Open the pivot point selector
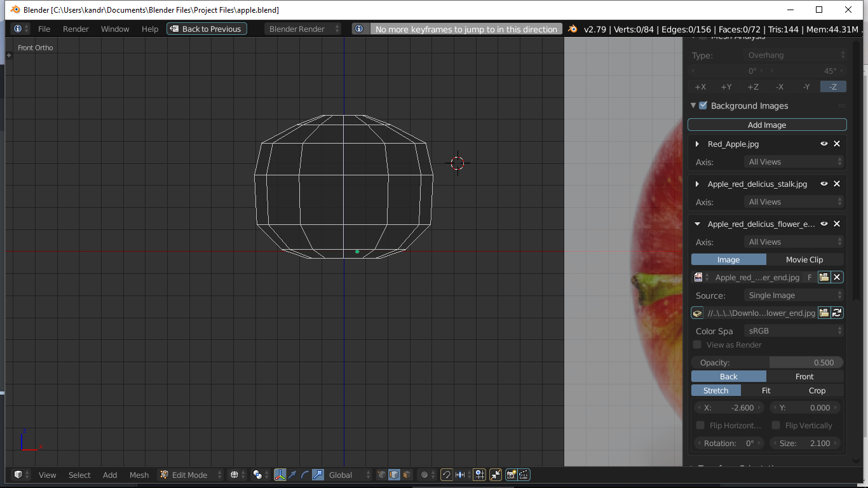 click(x=261, y=475)
